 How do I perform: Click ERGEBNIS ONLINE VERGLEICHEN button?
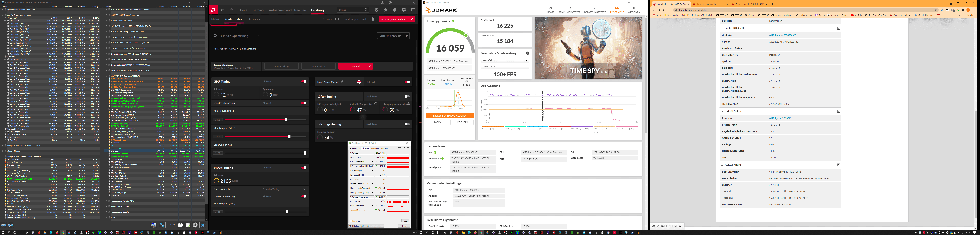tap(450, 116)
